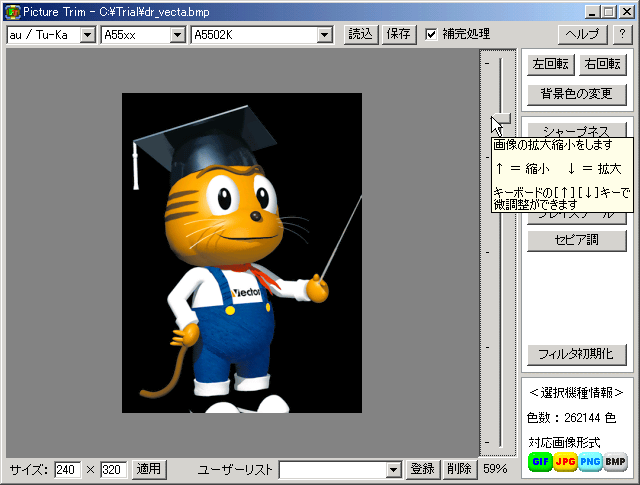The height and width of the screenshot is (485, 640).
Task: Rotate image left with 左回転
Action: [x=550, y=65]
